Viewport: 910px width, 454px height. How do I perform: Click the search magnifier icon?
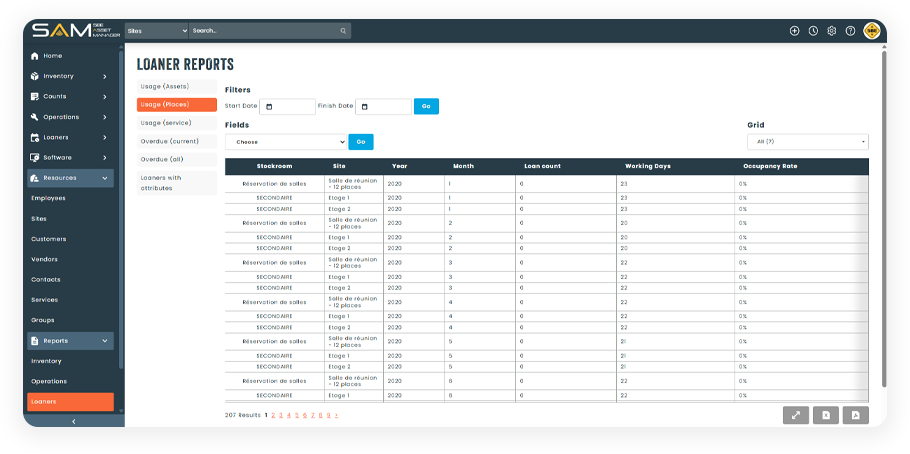[343, 31]
